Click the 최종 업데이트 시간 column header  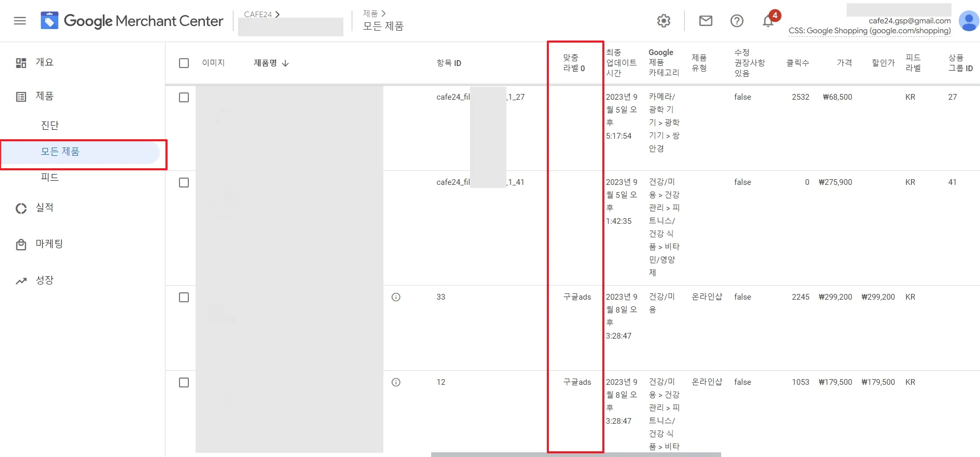click(621, 63)
